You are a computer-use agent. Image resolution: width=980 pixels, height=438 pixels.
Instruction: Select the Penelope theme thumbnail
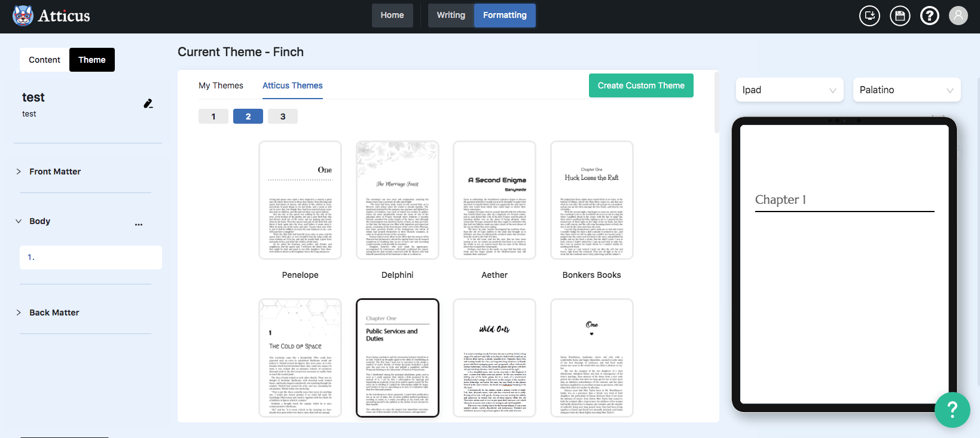pos(300,200)
